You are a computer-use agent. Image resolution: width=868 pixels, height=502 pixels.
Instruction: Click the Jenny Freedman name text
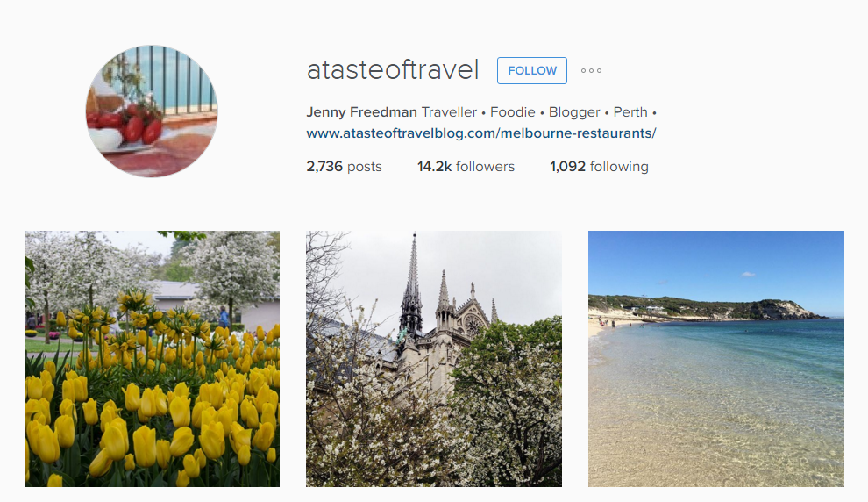[x=361, y=112]
